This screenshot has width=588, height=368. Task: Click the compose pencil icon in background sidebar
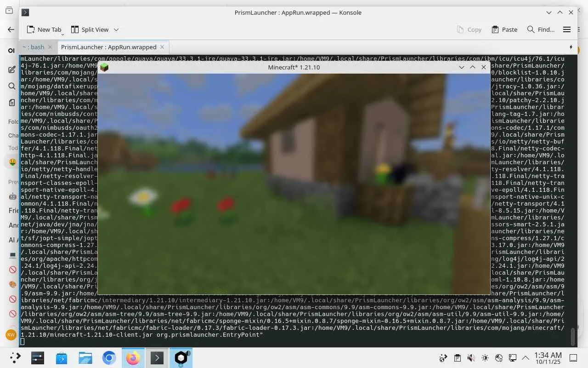12,69
